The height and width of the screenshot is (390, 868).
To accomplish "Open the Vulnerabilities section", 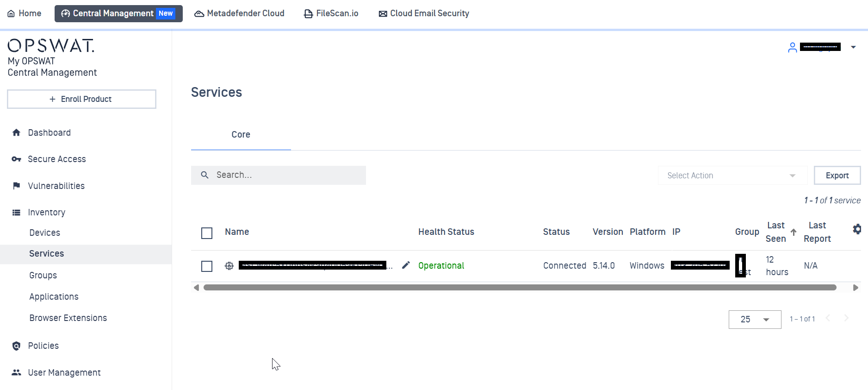I will [x=56, y=186].
